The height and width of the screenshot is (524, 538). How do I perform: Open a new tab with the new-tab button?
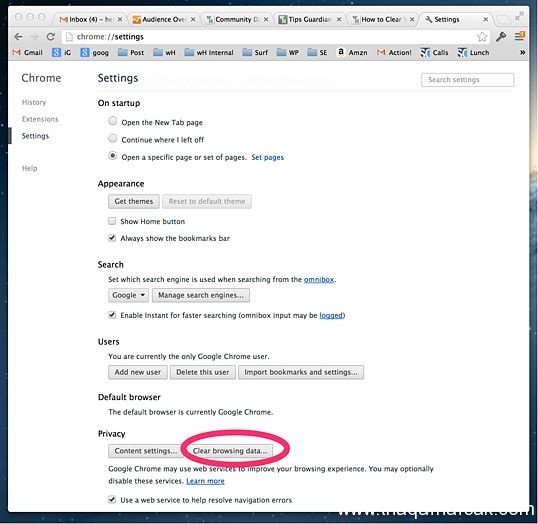[x=503, y=19]
